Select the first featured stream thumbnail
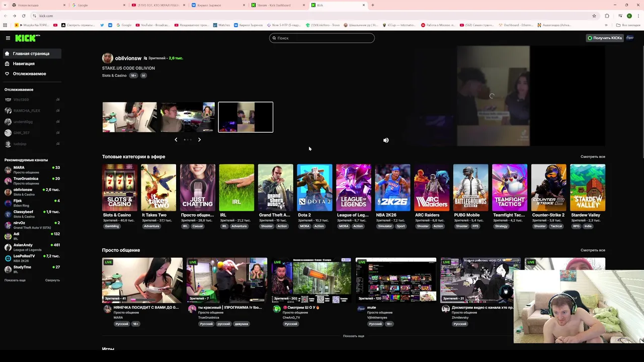This screenshot has width=644, height=362. (129, 117)
